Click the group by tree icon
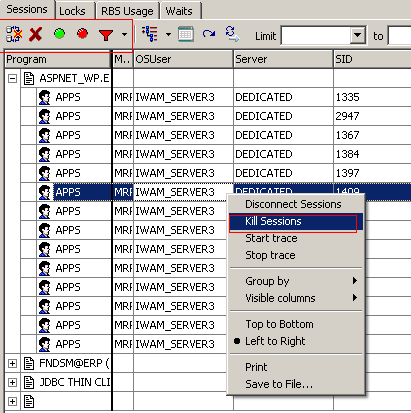Image resolution: width=411 pixels, height=413 pixels. coord(150,34)
